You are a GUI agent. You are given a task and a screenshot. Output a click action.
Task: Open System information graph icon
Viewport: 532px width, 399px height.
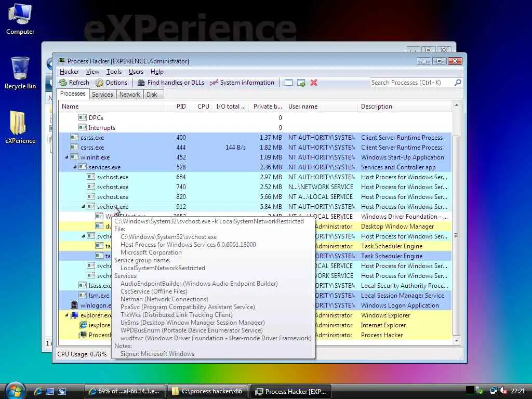[214, 83]
